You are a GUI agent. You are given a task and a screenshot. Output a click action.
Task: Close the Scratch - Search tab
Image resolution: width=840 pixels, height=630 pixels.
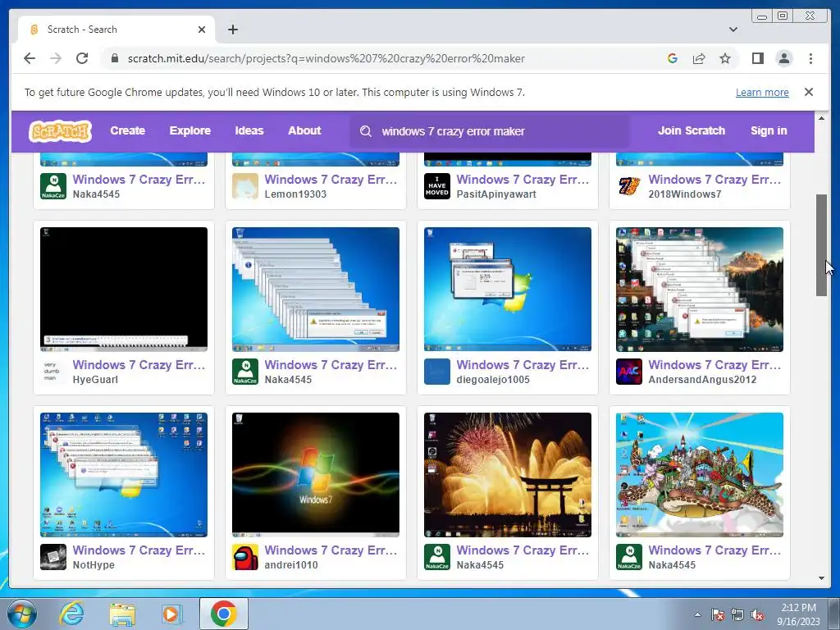point(202,30)
